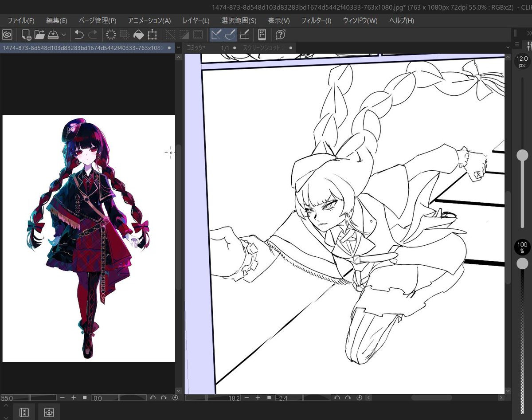Rotate main canvas right icon
The height and width of the screenshot is (420, 532).
click(x=348, y=398)
